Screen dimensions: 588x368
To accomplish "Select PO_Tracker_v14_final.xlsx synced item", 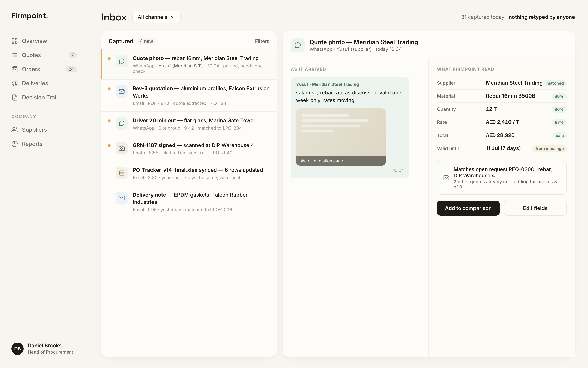I will point(189,174).
